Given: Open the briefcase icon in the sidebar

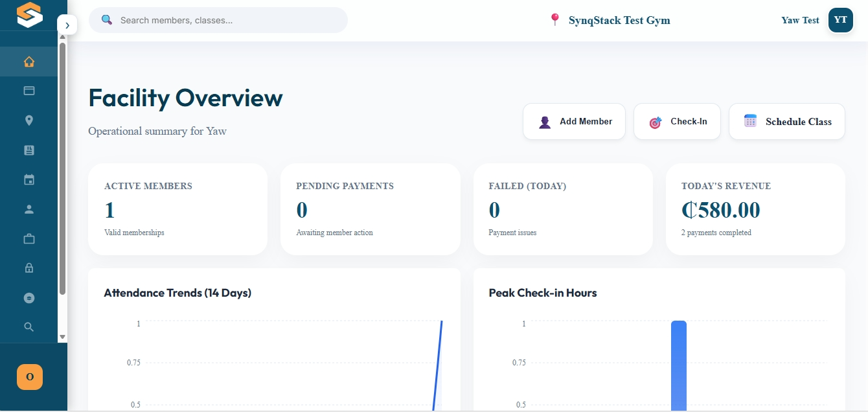Looking at the screenshot, I should tap(29, 238).
